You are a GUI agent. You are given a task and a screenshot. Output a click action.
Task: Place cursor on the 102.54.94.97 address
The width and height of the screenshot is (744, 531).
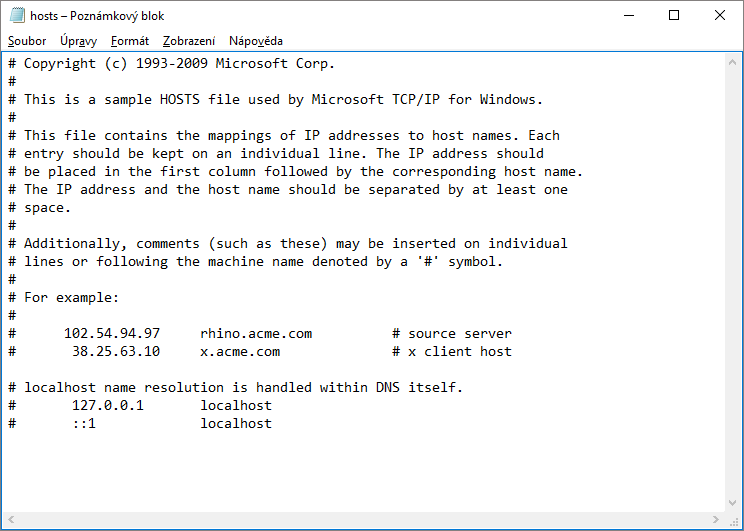pos(112,334)
